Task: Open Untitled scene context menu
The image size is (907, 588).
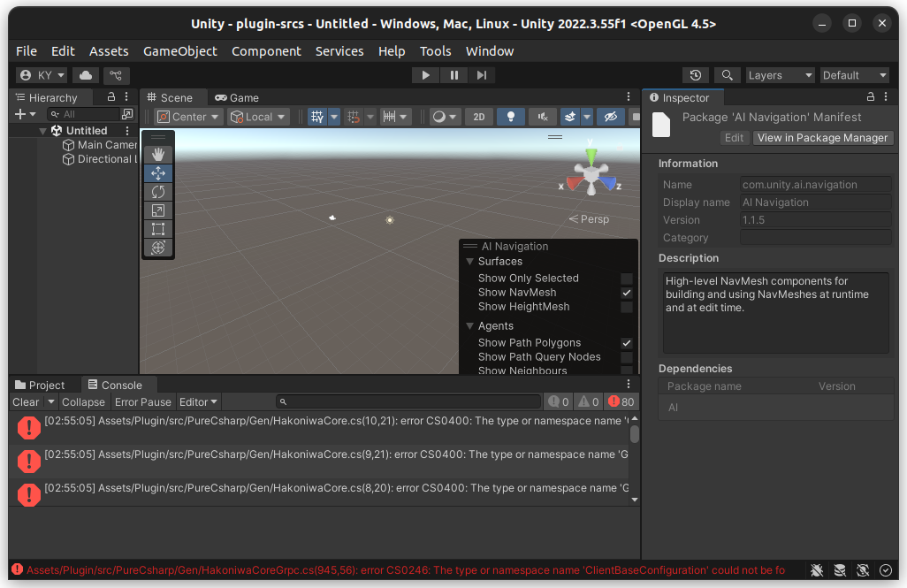Action: tap(127, 131)
